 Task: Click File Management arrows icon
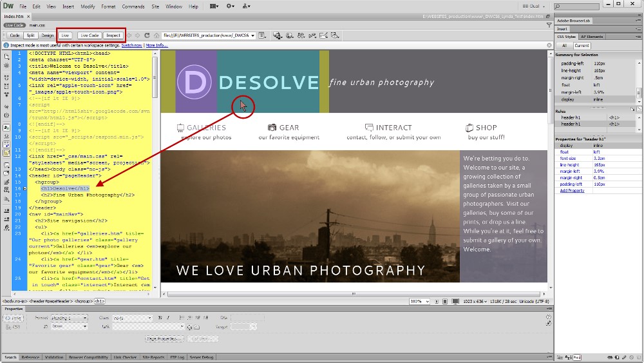point(301,35)
